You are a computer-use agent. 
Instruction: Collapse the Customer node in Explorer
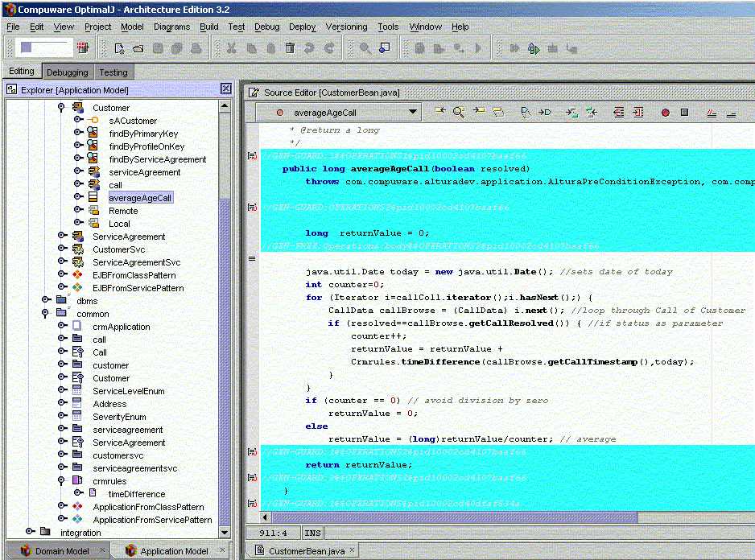coord(60,107)
